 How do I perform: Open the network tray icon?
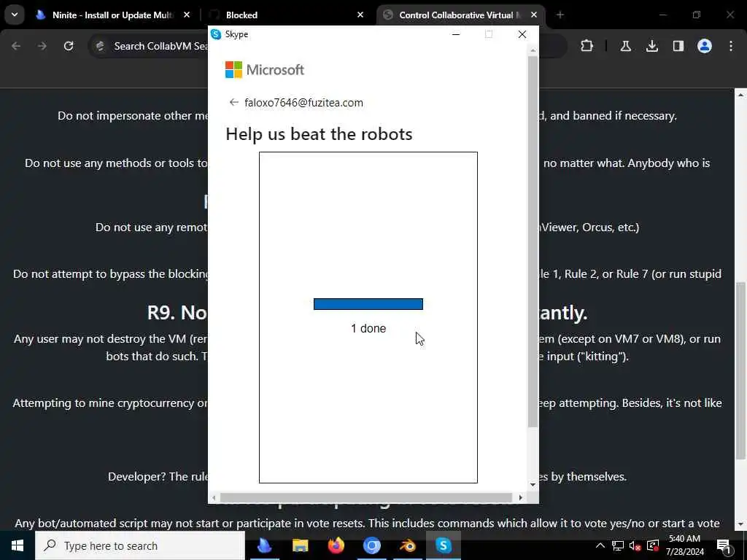[x=617, y=545]
